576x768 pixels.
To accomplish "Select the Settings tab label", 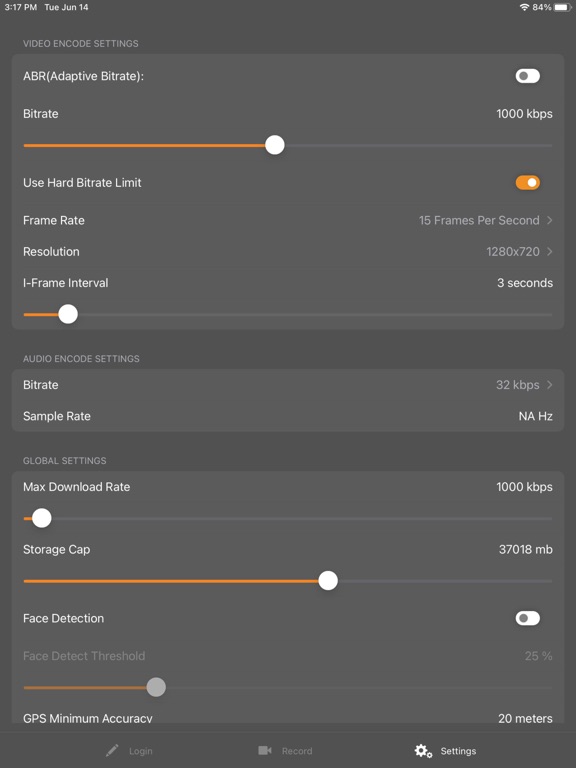I will point(458,751).
